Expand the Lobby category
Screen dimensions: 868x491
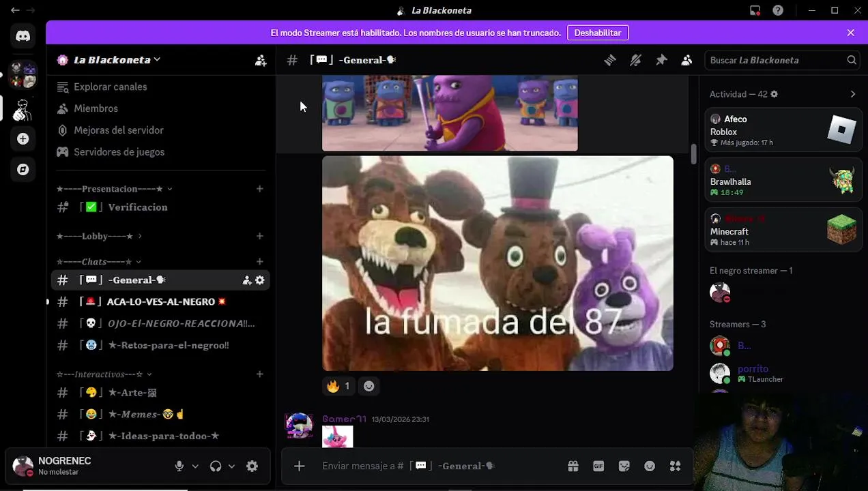coord(99,236)
